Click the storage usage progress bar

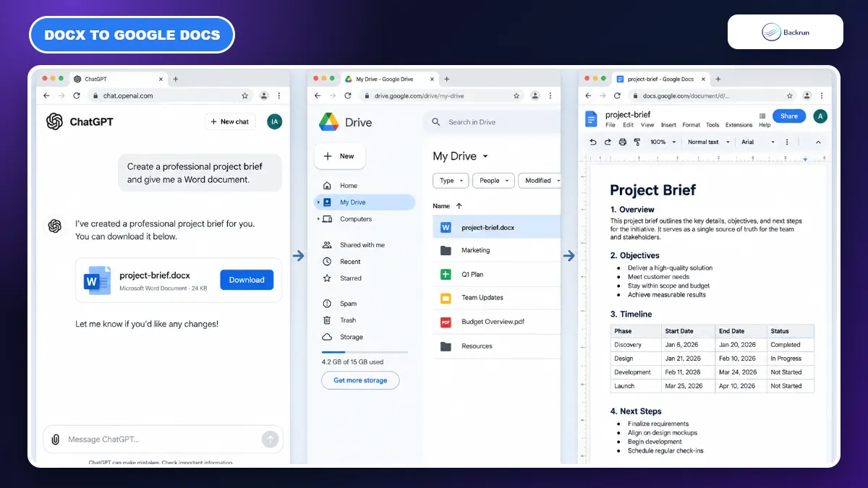[x=365, y=352]
